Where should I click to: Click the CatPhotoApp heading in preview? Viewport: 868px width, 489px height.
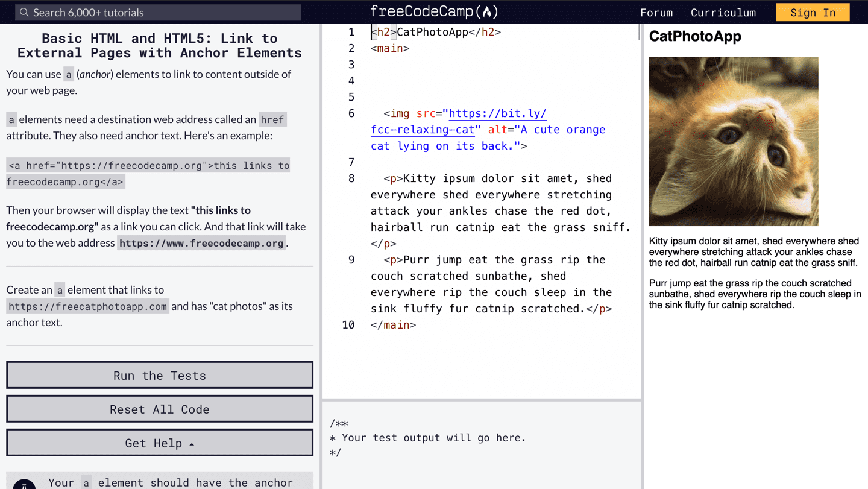coord(695,37)
